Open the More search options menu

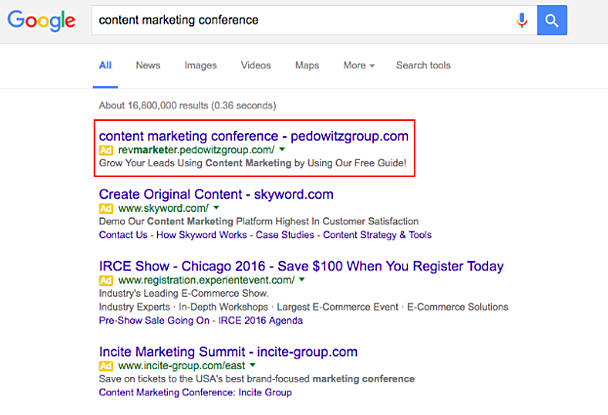(358, 66)
